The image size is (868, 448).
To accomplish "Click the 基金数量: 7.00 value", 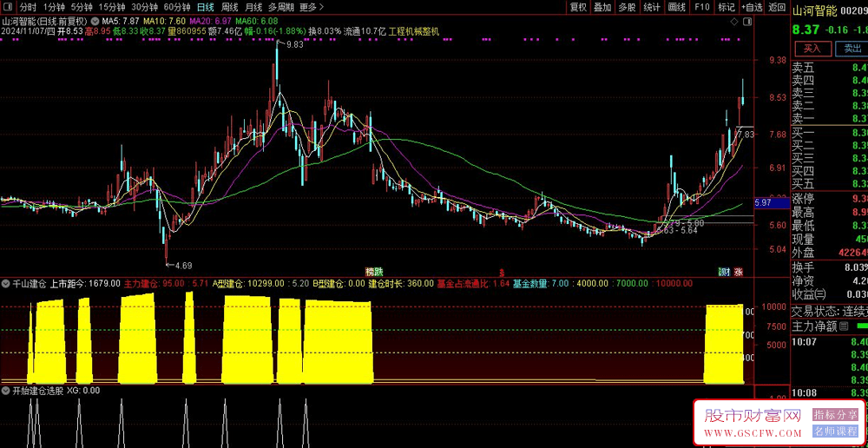I will click(540, 284).
